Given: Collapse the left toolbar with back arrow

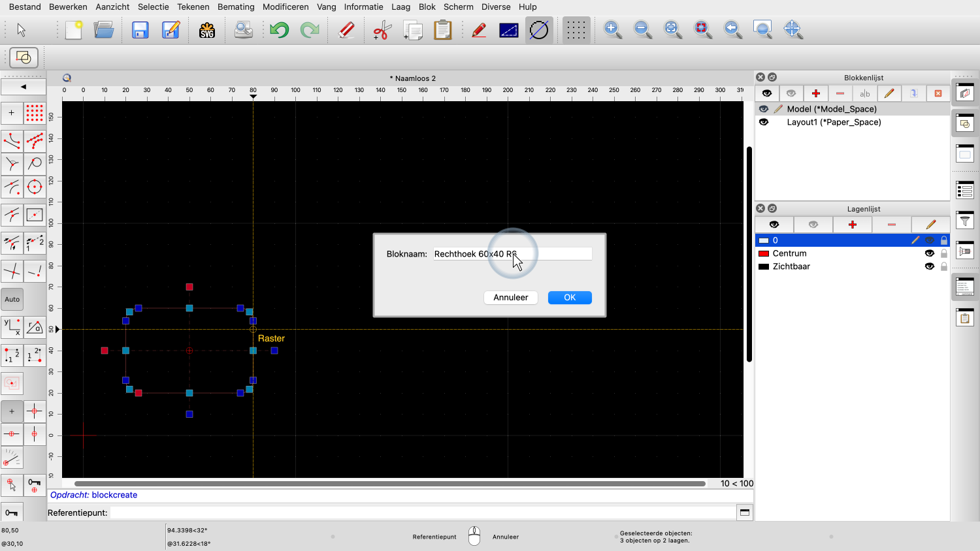Looking at the screenshot, I should [24, 87].
